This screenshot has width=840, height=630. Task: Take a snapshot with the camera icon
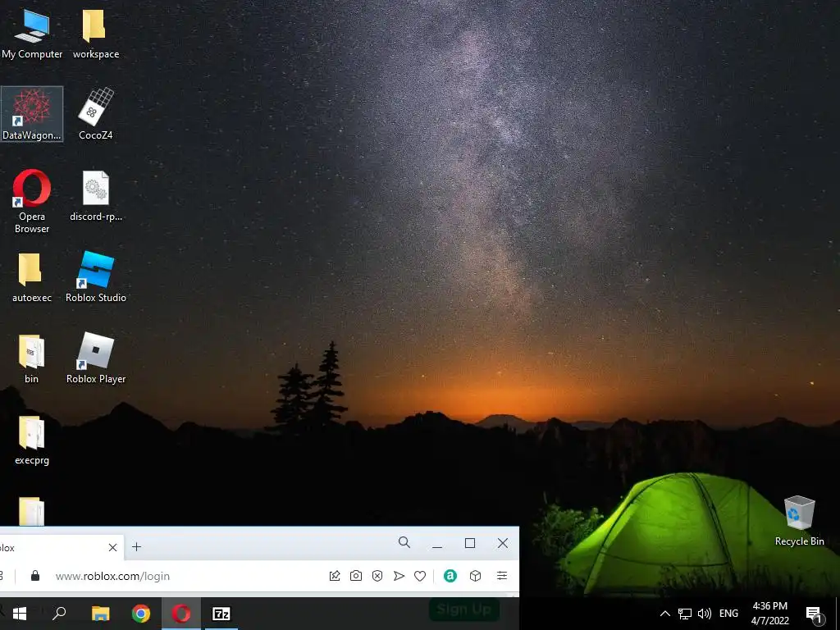(x=356, y=576)
